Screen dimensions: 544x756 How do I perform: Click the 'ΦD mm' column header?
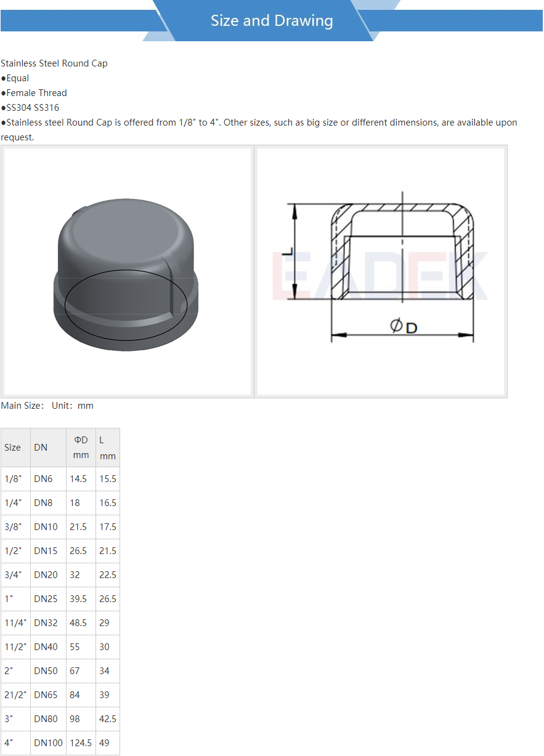81,448
